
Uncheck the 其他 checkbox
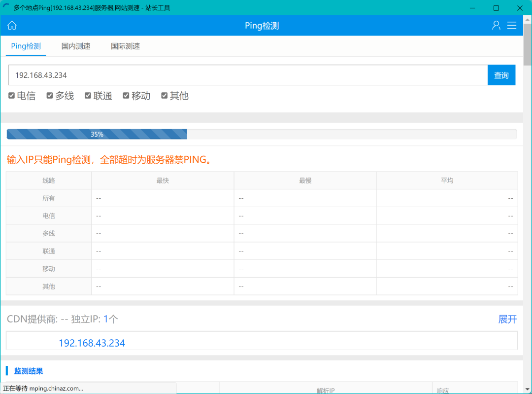click(x=165, y=96)
